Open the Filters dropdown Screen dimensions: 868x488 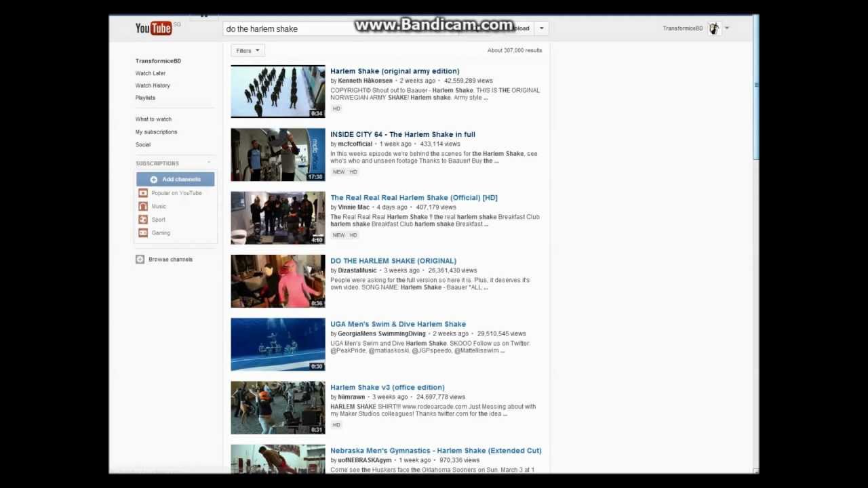tap(248, 50)
